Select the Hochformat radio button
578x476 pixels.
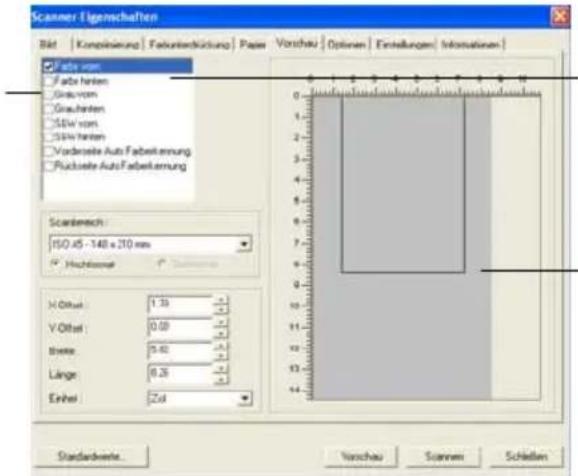pyautogui.click(x=55, y=264)
